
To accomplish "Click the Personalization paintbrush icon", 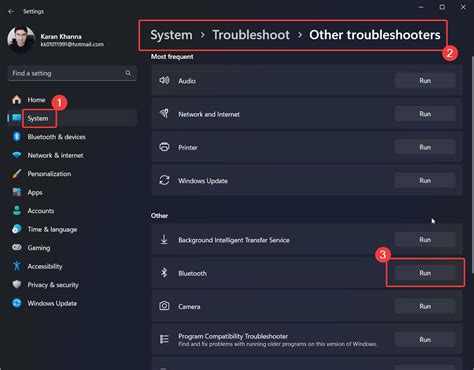I will point(16,174).
